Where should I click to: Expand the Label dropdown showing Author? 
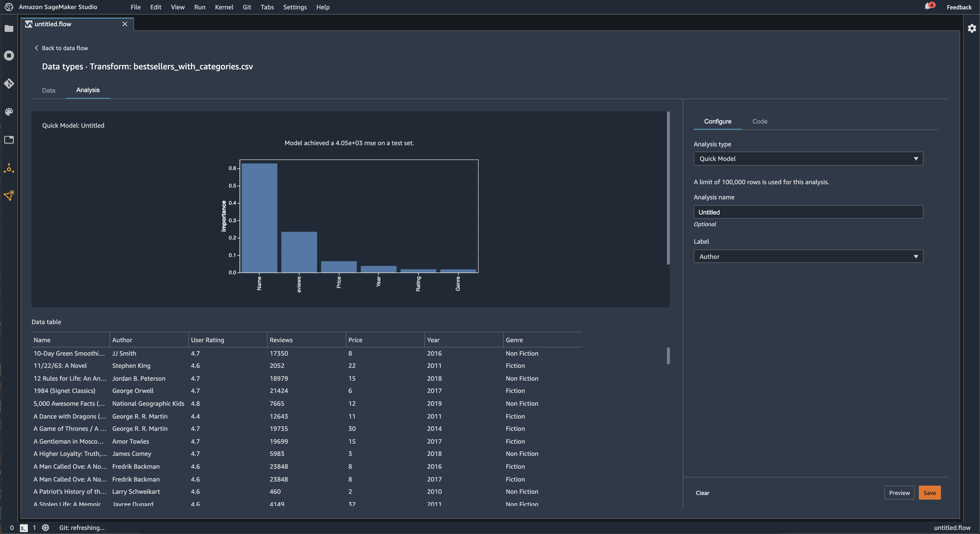(x=808, y=256)
